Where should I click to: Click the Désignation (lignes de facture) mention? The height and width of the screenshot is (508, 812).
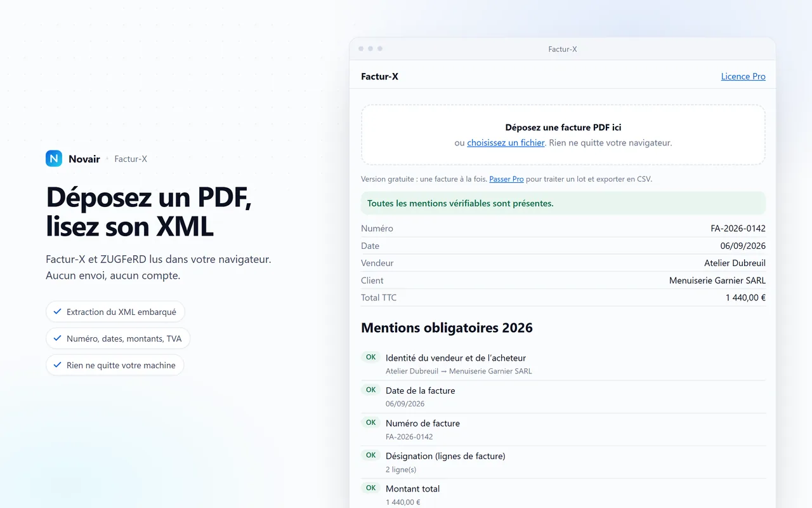click(445, 456)
